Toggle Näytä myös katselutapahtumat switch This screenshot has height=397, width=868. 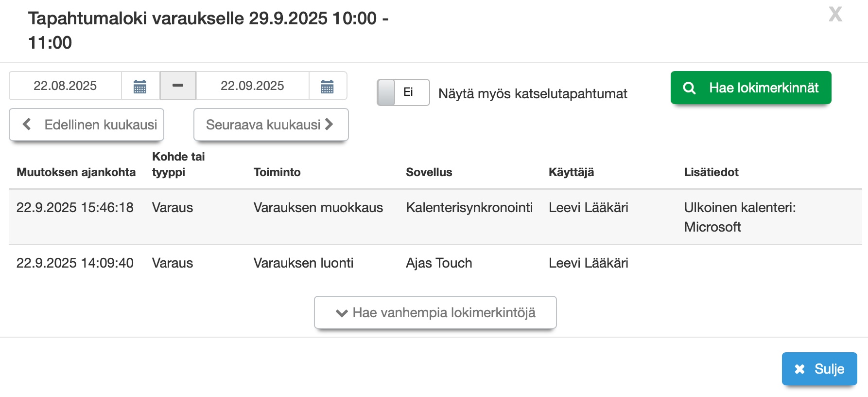coord(403,92)
